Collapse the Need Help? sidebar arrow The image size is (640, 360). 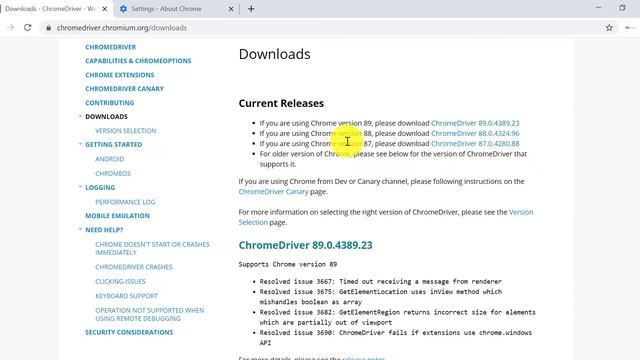[x=80, y=229]
